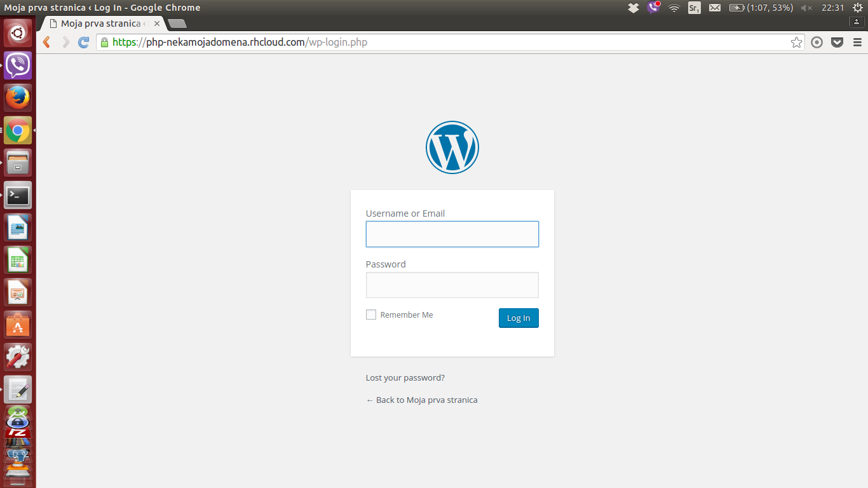This screenshot has width=868, height=488.
Task: Launch Firefox from the Unity launcher
Action: (18, 98)
